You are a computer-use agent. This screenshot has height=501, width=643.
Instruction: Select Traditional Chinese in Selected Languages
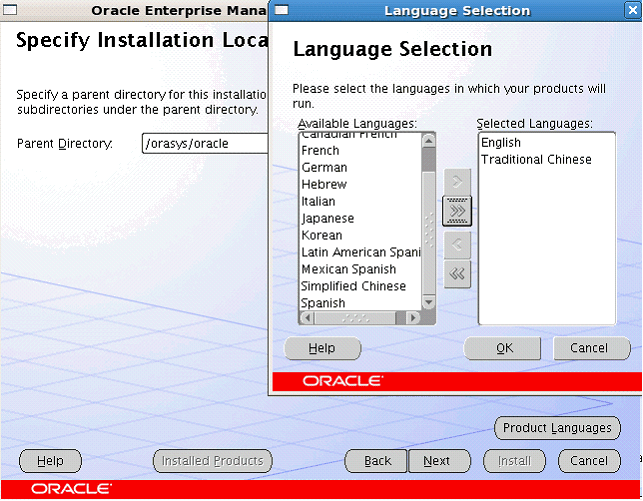(x=547, y=159)
